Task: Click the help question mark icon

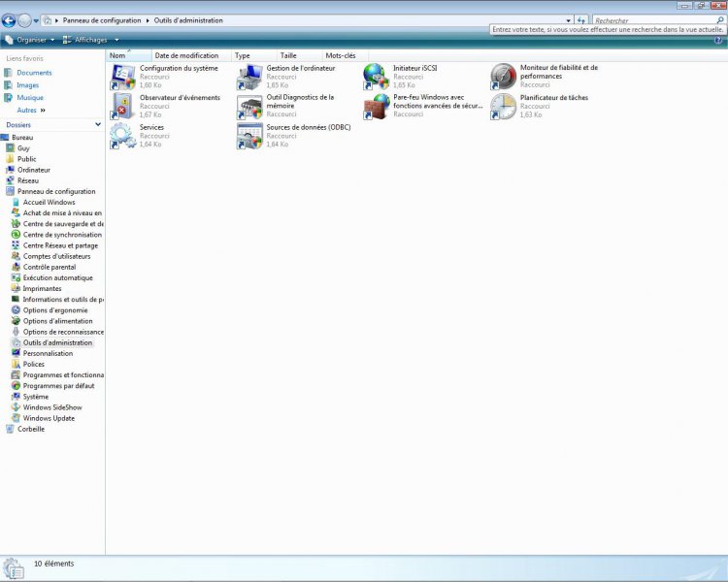Action: 718,40
